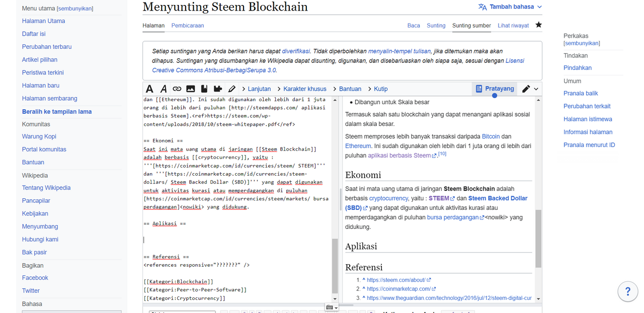Switch to the Halaman tab
This screenshot has width=644, height=313.
[x=153, y=26]
